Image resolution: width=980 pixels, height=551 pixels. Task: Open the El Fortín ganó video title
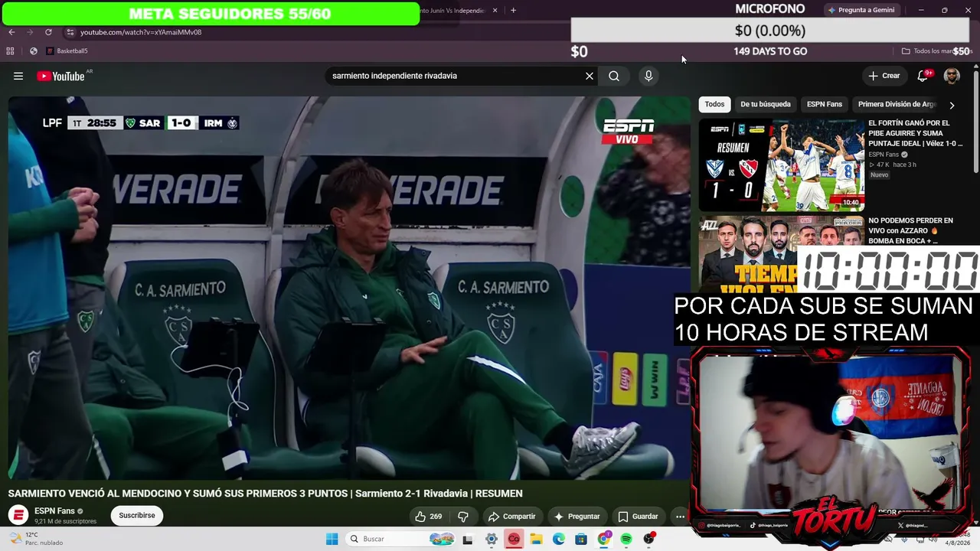916,133
